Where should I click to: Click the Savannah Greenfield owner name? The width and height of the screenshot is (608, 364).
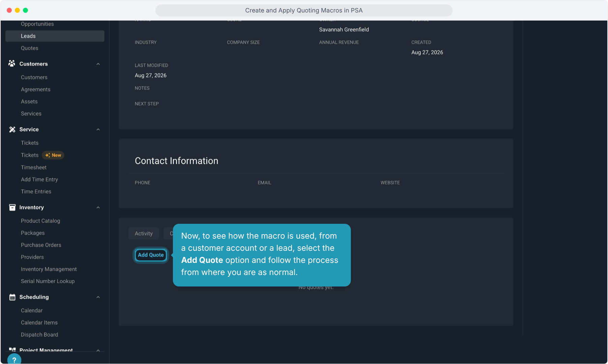pos(344,29)
